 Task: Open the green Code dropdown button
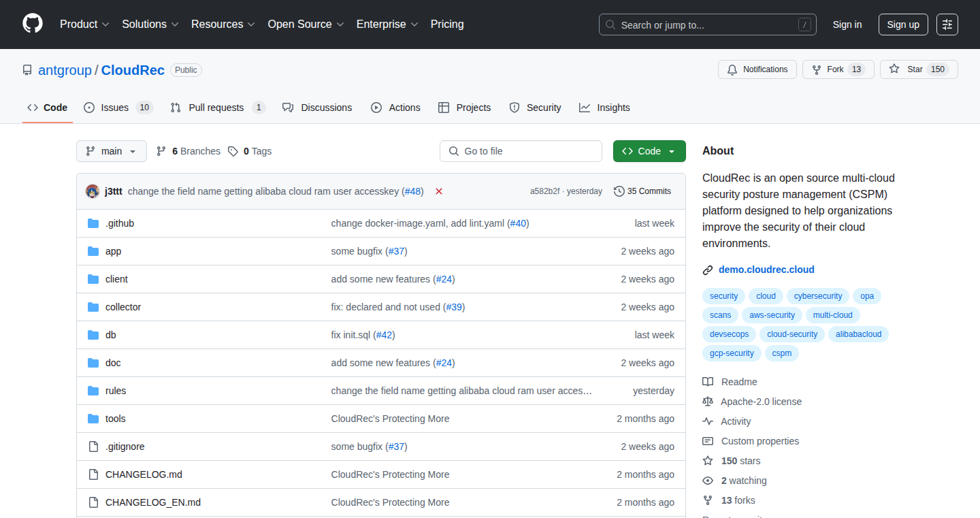click(x=649, y=151)
